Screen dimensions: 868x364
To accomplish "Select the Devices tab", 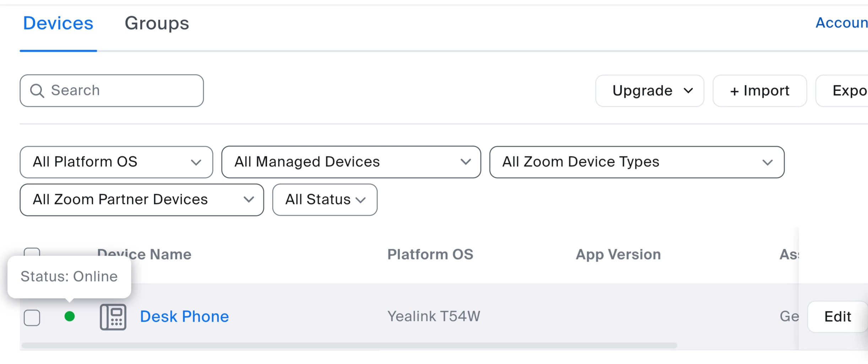I will click(x=58, y=23).
